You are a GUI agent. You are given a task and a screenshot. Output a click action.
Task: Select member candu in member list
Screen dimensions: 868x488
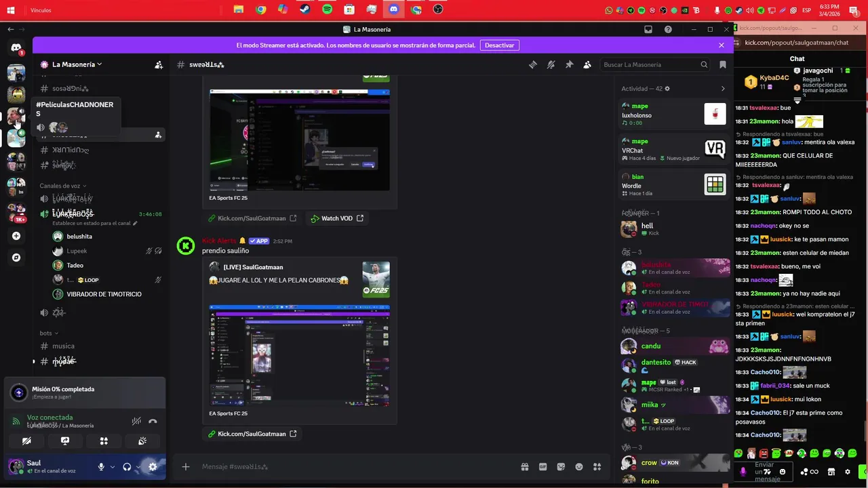[675, 346]
